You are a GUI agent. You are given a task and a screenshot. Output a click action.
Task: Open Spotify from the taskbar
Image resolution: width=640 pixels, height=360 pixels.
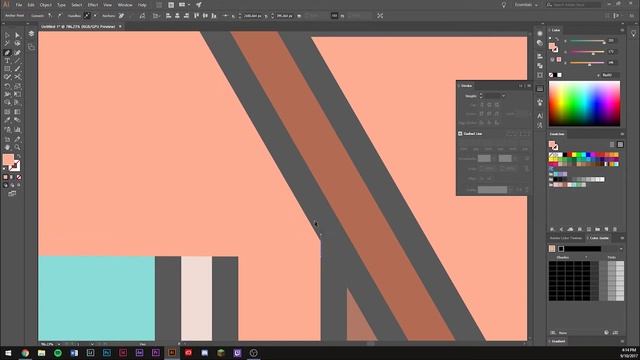coord(58,353)
